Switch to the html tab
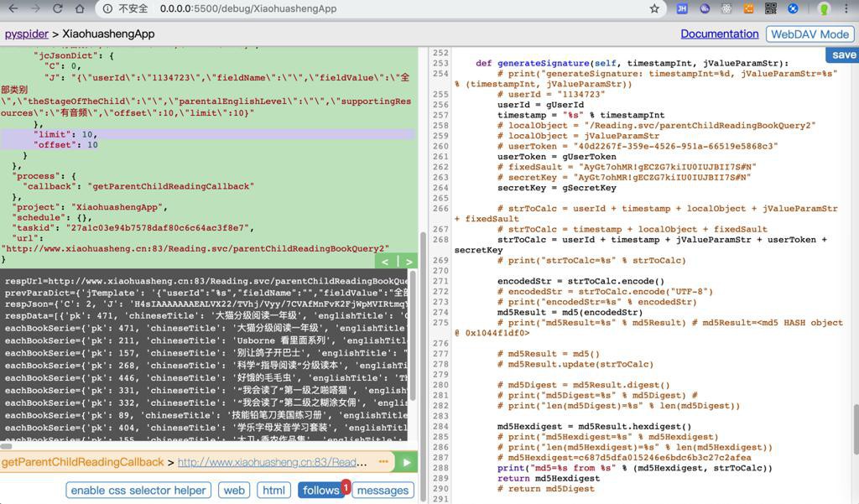The height and width of the screenshot is (504, 859). point(273,491)
